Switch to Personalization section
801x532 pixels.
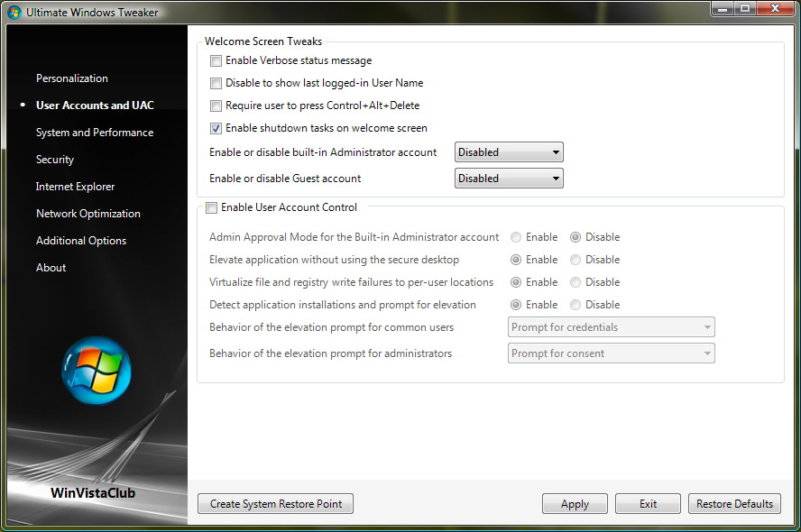click(72, 78)
